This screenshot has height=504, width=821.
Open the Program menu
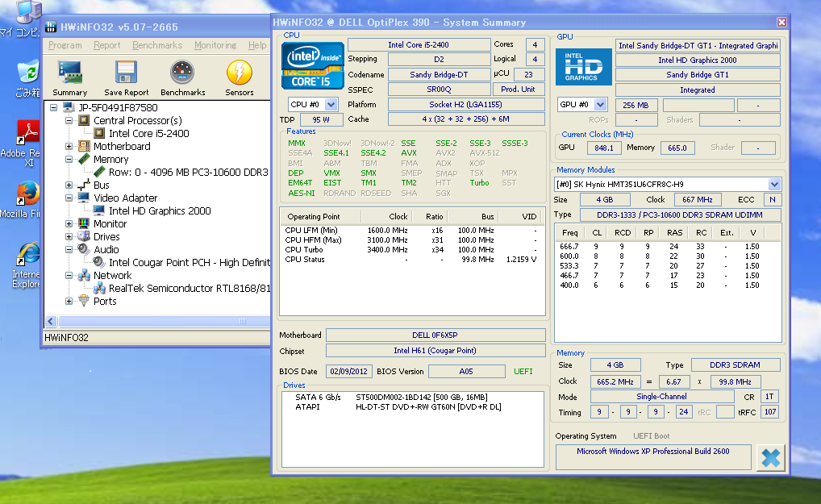click(65, 46)
